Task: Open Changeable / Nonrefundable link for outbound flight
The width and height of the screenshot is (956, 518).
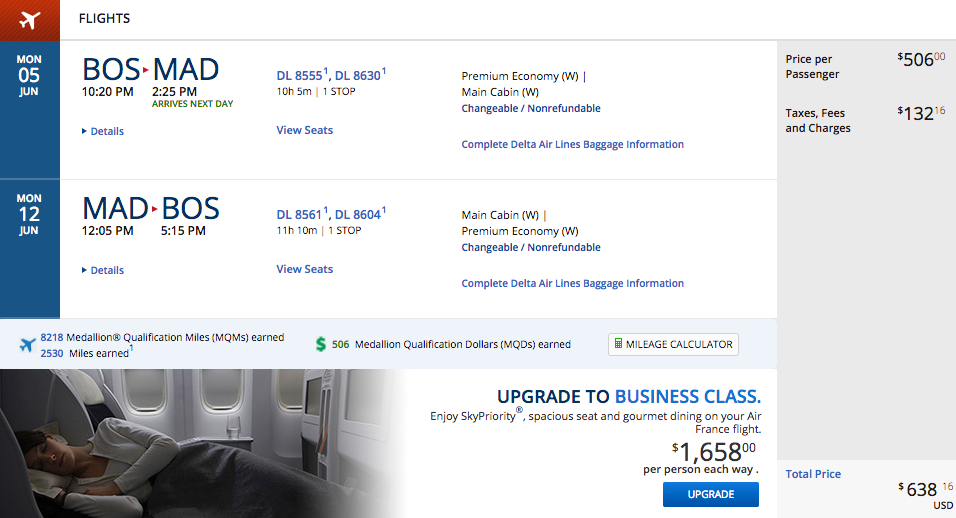Action: click(531, 108)
